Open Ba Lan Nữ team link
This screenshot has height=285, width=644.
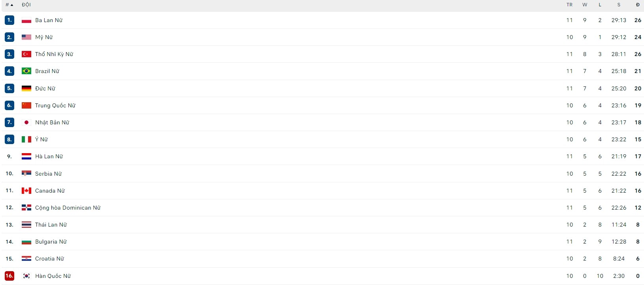click(49, 20)
